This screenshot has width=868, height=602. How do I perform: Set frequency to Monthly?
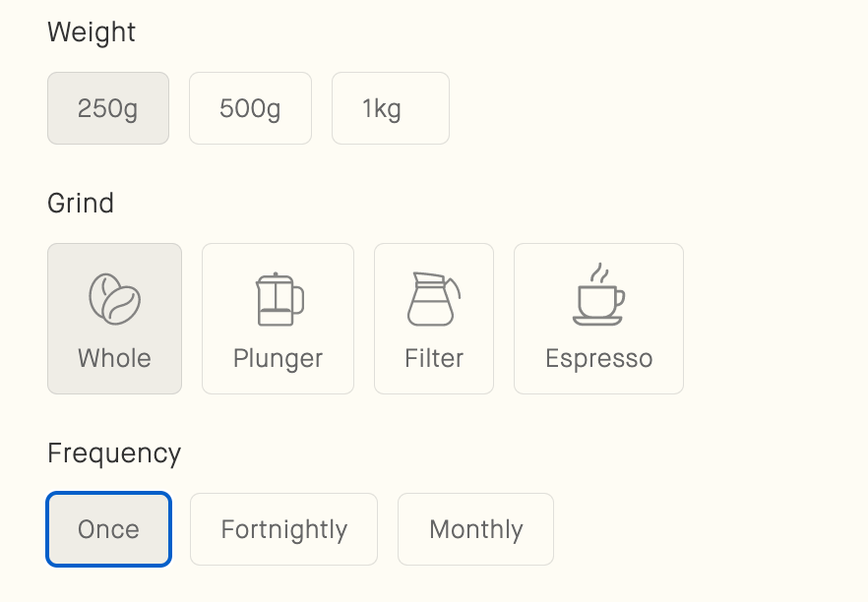[x=475, y=529]
